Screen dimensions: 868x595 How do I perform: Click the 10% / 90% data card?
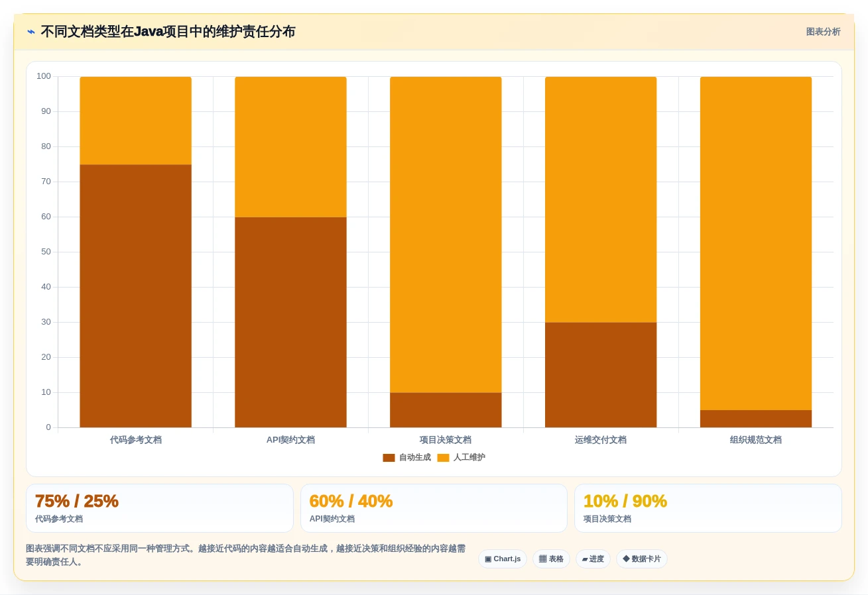tap(708, 508)
